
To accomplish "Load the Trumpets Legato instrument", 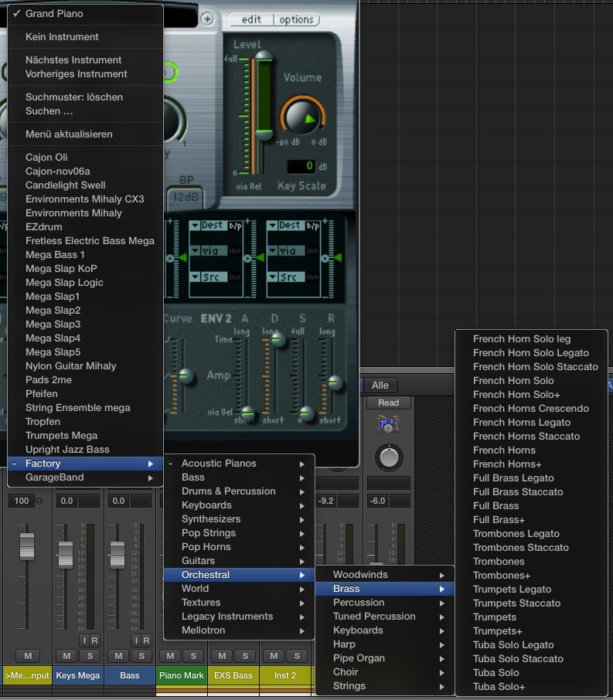I will (531, 590).
